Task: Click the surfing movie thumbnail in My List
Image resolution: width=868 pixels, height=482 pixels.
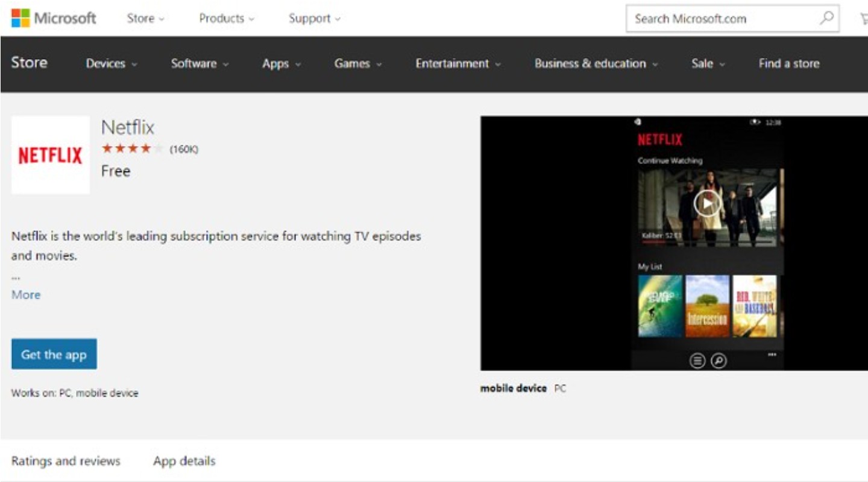Action: pyautogui.click(x=661, y=306)
